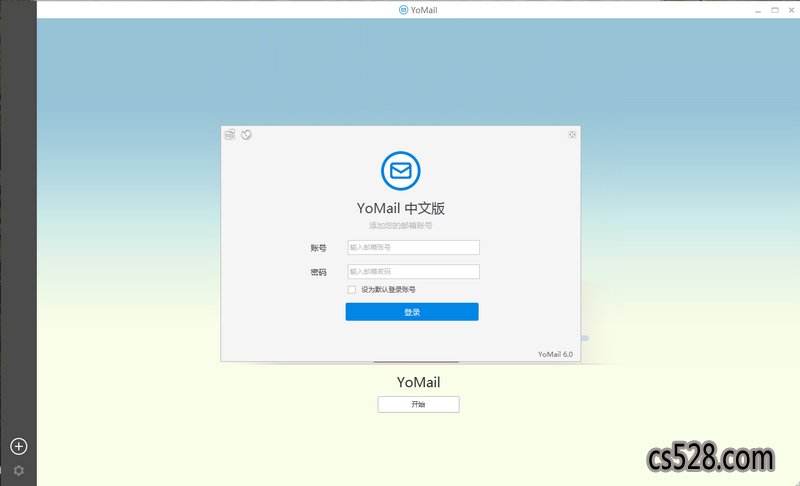Check the 设为默认登录账号 checkbox
Image resolution: width=800 pixels, height=486 pixels.
tap(352, 290)
